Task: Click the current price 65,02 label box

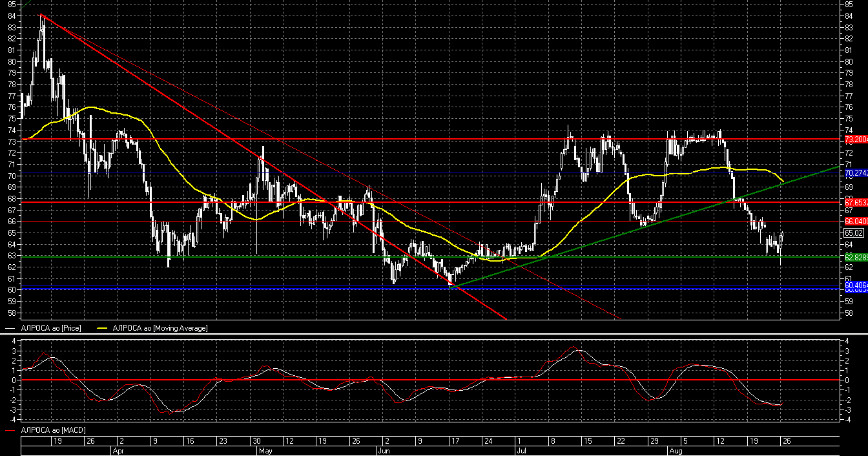Action: pos(854,233)
